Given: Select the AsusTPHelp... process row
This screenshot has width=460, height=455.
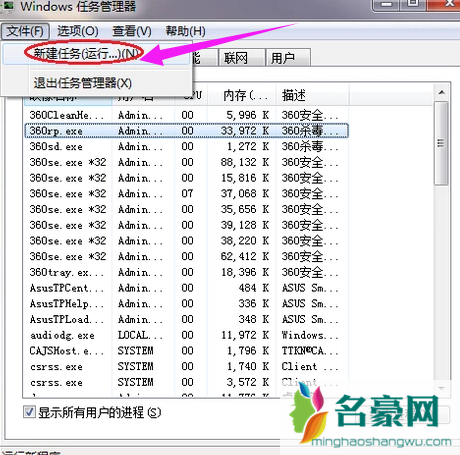Looking at the screenshot, I should pyautogui.click(x=187, y=304).
